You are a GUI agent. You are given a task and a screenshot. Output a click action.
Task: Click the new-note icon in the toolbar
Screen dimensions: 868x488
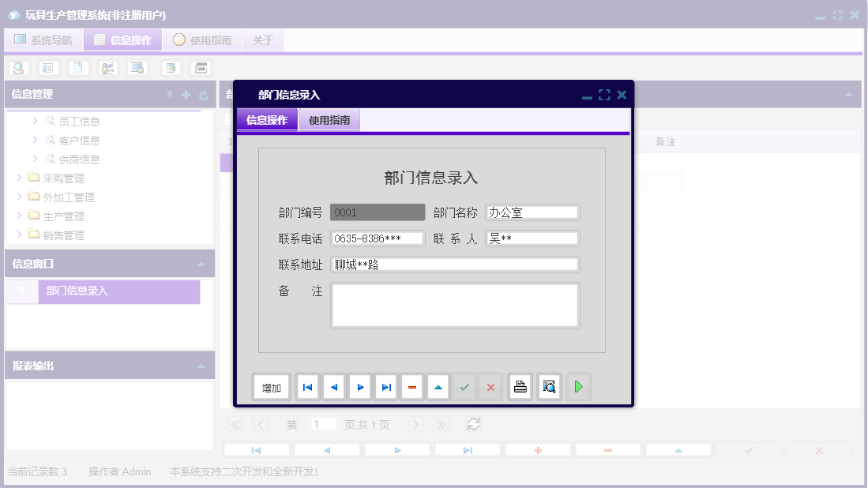pyautogui.click(x=170, y=67)
